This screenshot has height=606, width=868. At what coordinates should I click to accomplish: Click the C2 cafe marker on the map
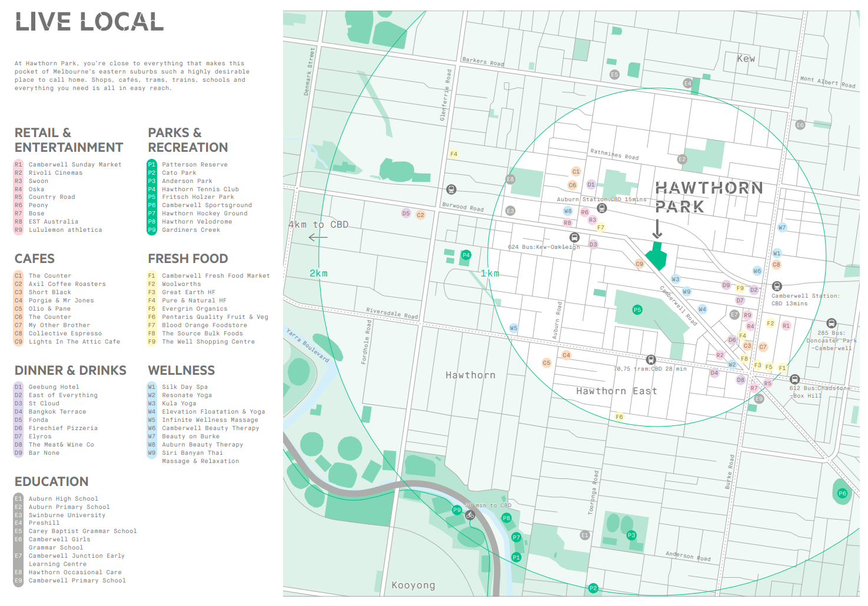pyautogui.click(x=420, y=215)
